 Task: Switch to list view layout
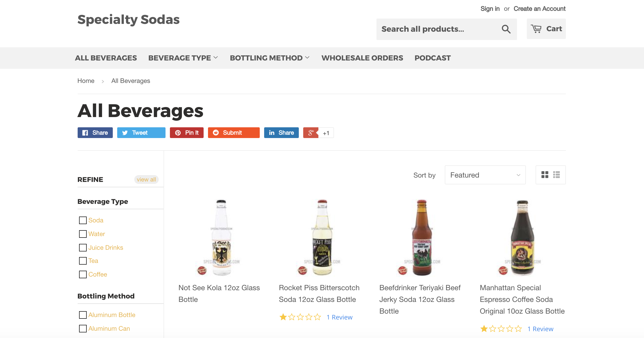pos(556,175)
